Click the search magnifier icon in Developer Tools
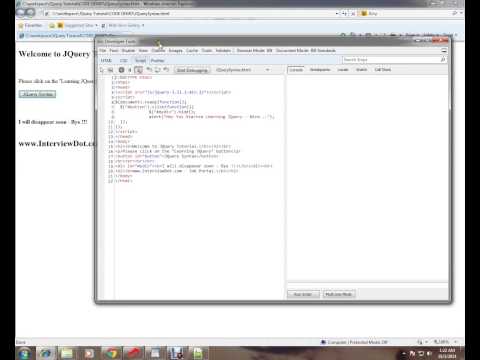480x360 pixels. [x=443, y=60]
